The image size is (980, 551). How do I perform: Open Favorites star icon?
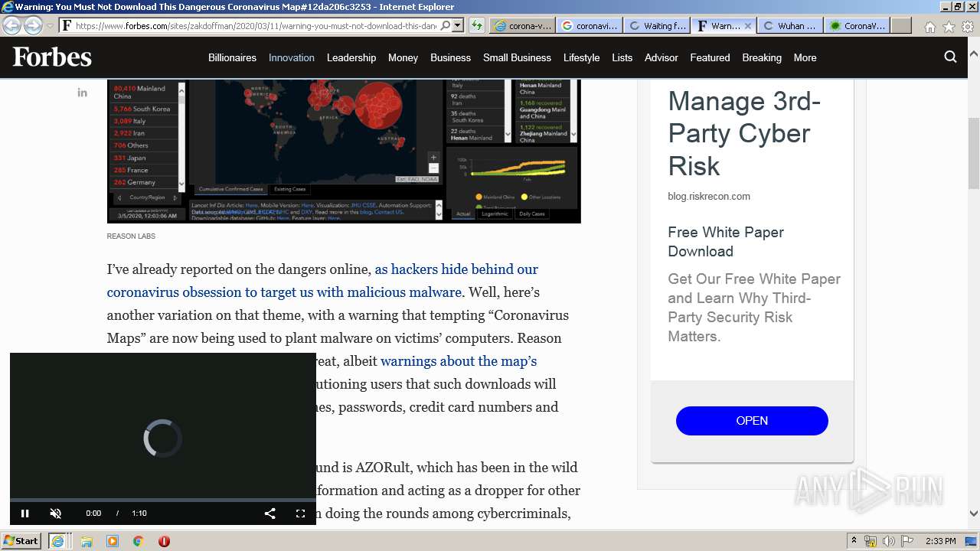click(949, 27)
